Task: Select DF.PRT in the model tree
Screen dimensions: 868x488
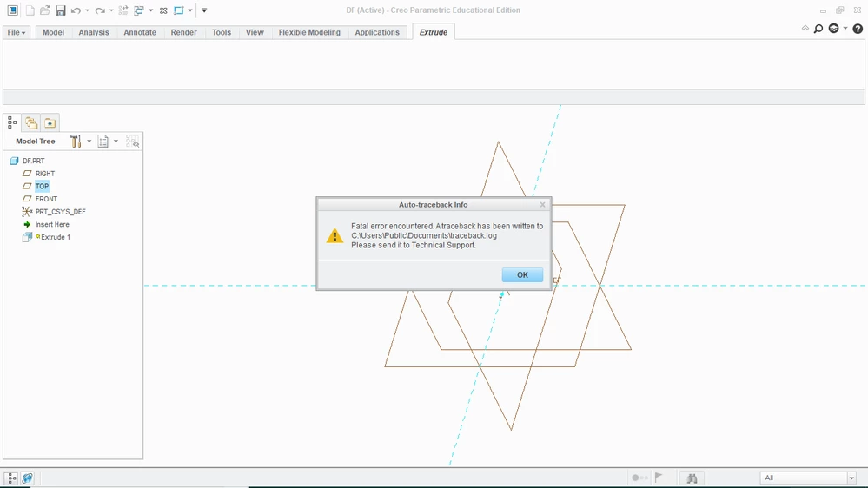Action: coord(33,161)
